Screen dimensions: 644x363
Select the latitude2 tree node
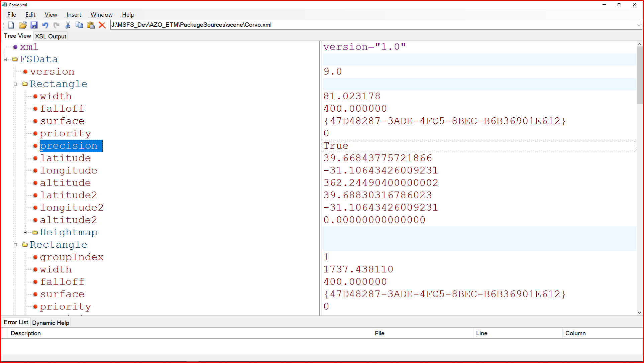(x=69, y=195)
